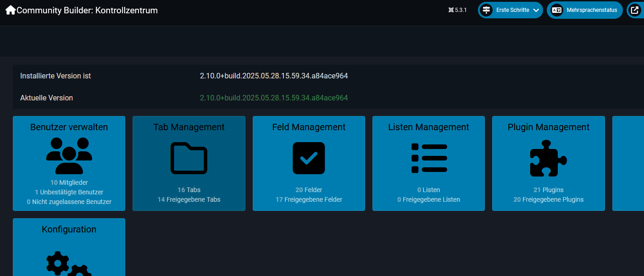Image resolution: width=644 pixels, height=276 pixels.
Task: Click "17 Freigegebene Felder" text
Action: (x=309, y=199)
